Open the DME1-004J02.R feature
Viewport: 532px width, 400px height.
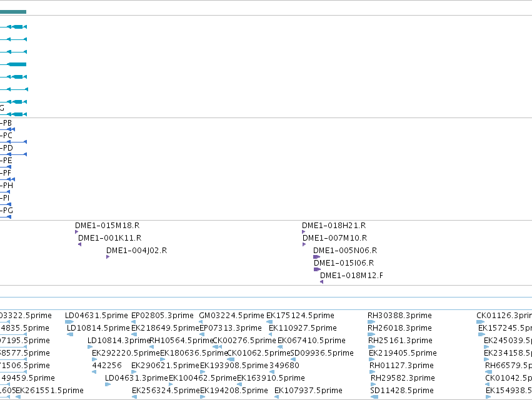[x=136, y=251]
